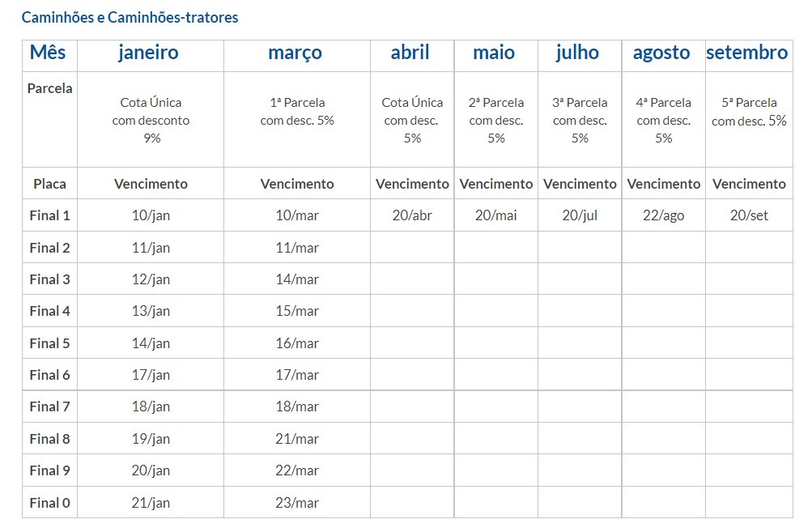812x532 pixels.
Task: Click the 20/set due date cell
Action: 749,215
